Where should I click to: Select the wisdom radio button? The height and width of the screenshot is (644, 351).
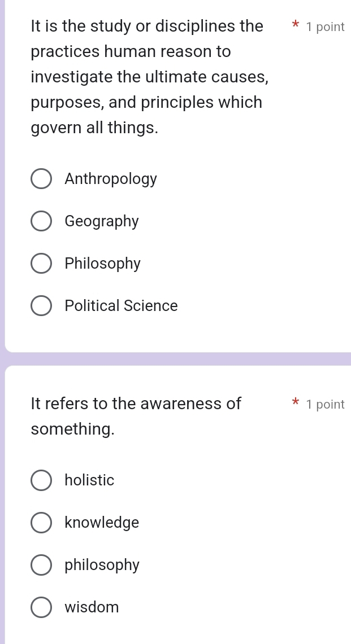pyautogui.click(x=41, y=607)
